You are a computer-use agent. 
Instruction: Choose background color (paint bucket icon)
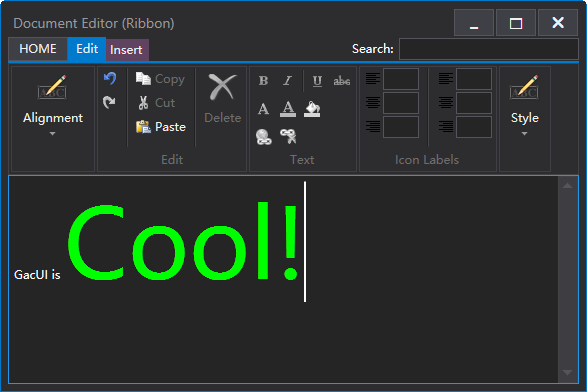(312, 109)
